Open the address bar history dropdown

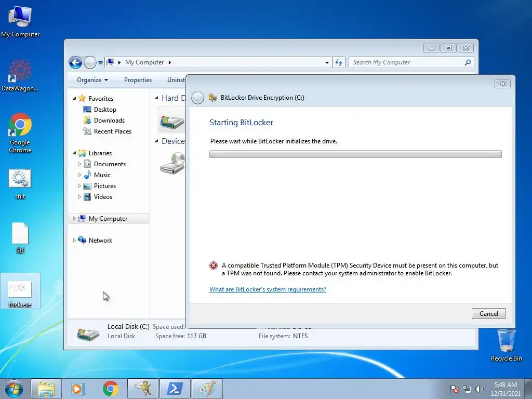(327, 63)
